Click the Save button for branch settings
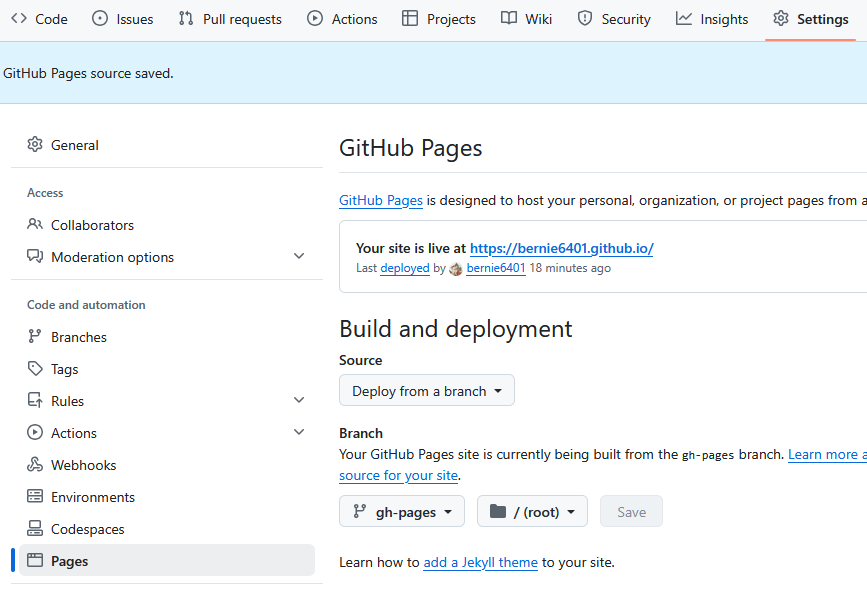 point(631,511)
